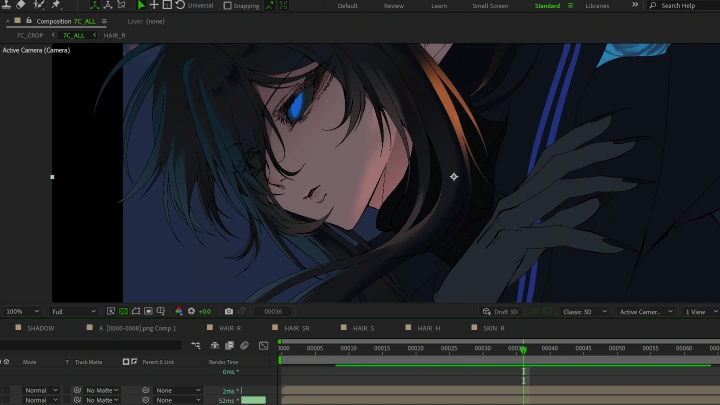Click the 00036 preview time field

[273, 311]
